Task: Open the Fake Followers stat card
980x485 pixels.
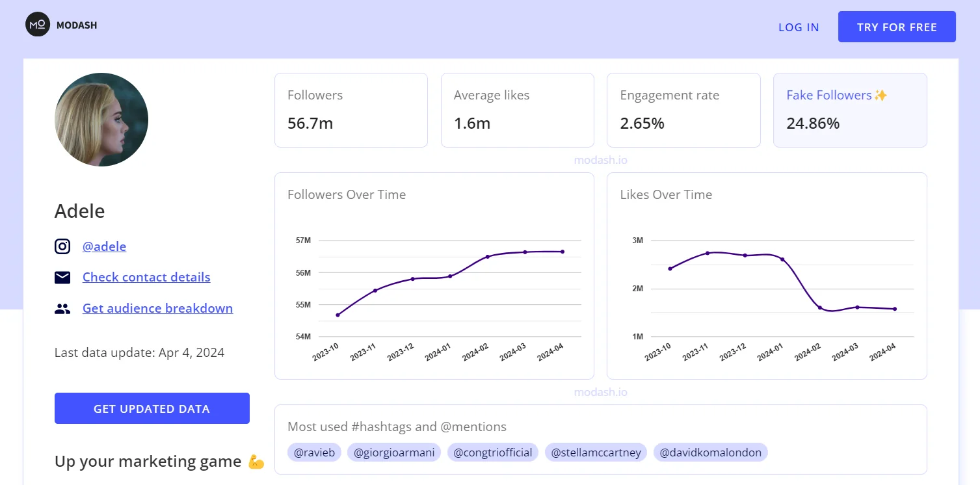Action: [850, 110]
